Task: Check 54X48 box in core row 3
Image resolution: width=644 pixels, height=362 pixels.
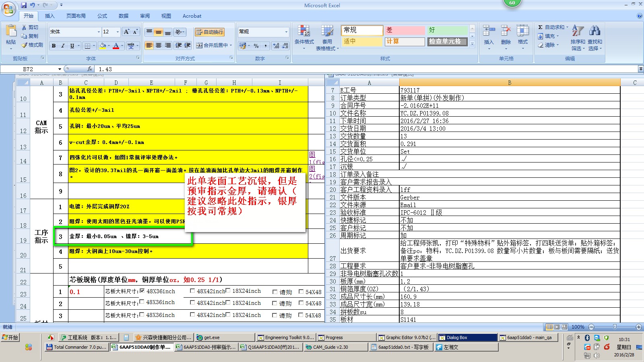Action: pos(301,315)
